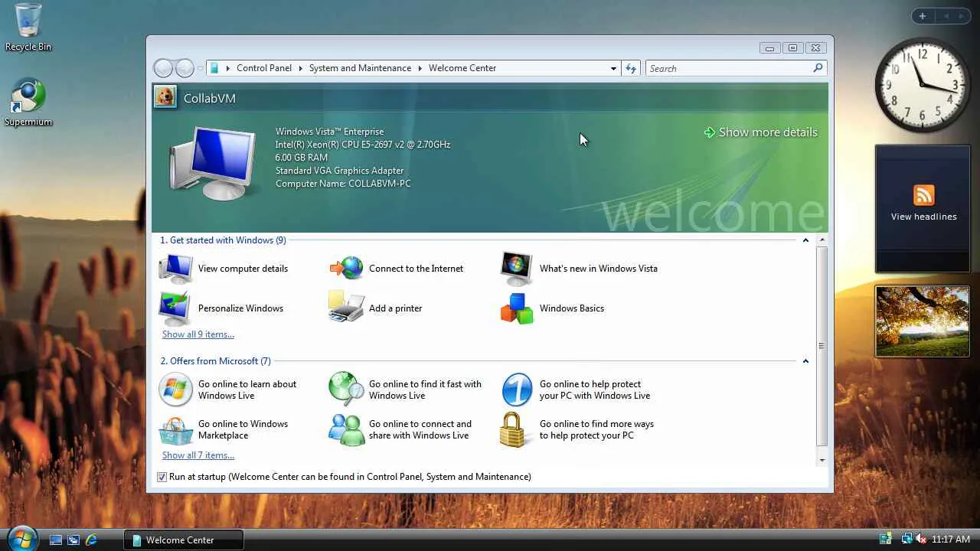Add a gadget using sidebar plus button
This screenshot has width=980, height=551.
coord(923,16)
